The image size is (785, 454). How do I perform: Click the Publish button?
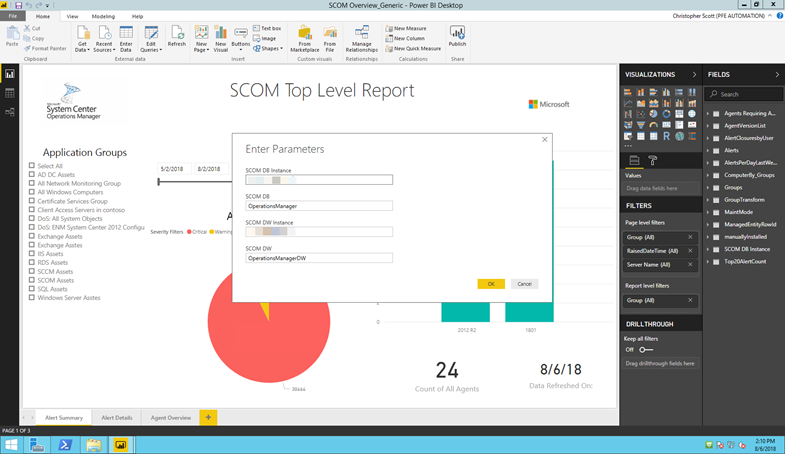pos(457,36)
